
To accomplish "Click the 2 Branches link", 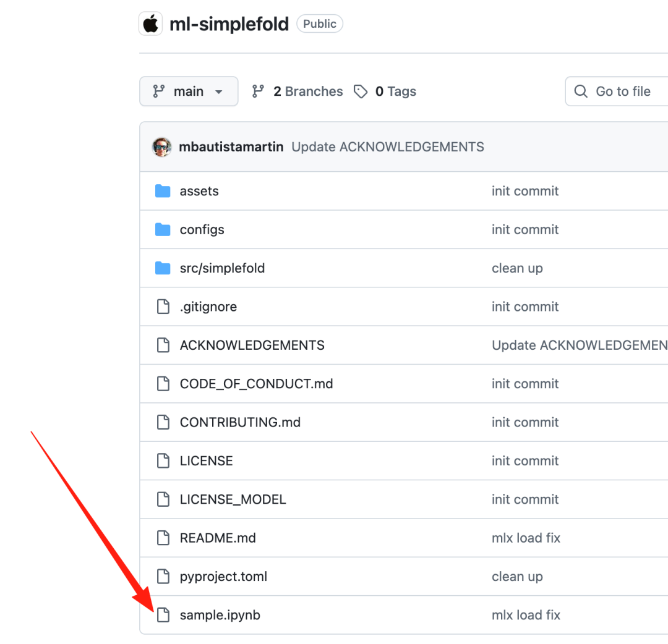I will 298,91.
